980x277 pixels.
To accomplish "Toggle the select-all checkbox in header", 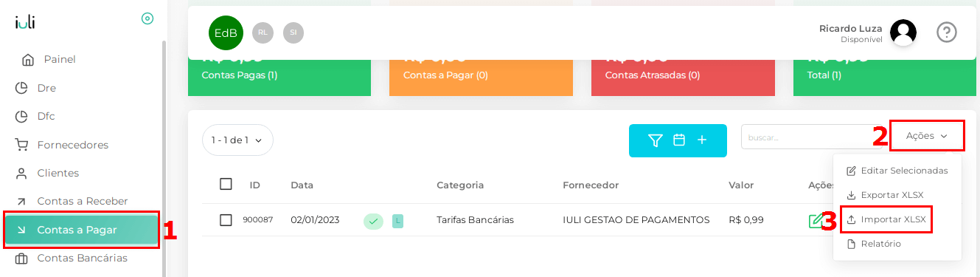I will click(x=226, y=184).
